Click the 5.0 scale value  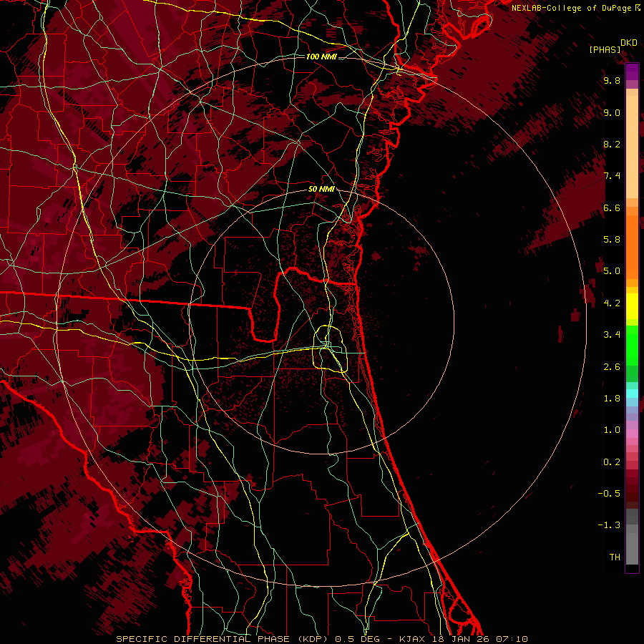(612, 271)
